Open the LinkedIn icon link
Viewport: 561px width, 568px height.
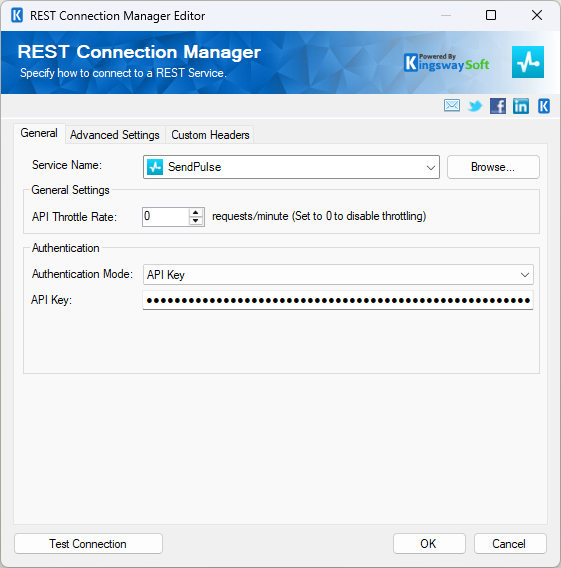point(521,106)
